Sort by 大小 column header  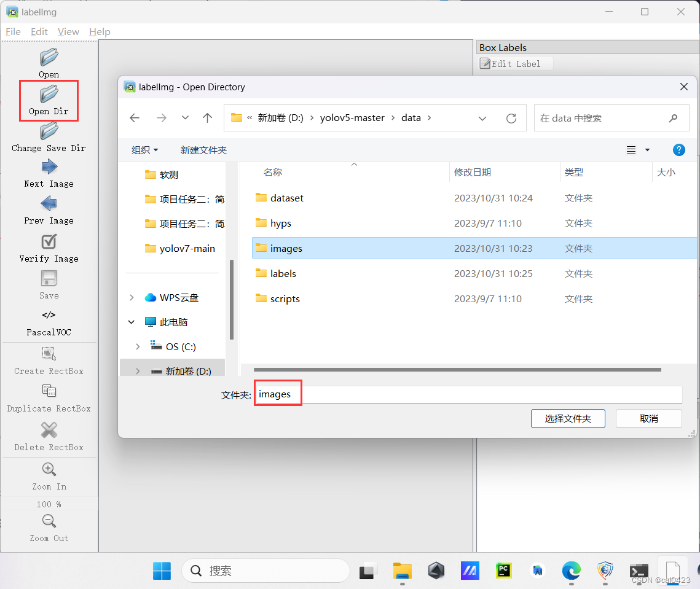coord(666,172)
